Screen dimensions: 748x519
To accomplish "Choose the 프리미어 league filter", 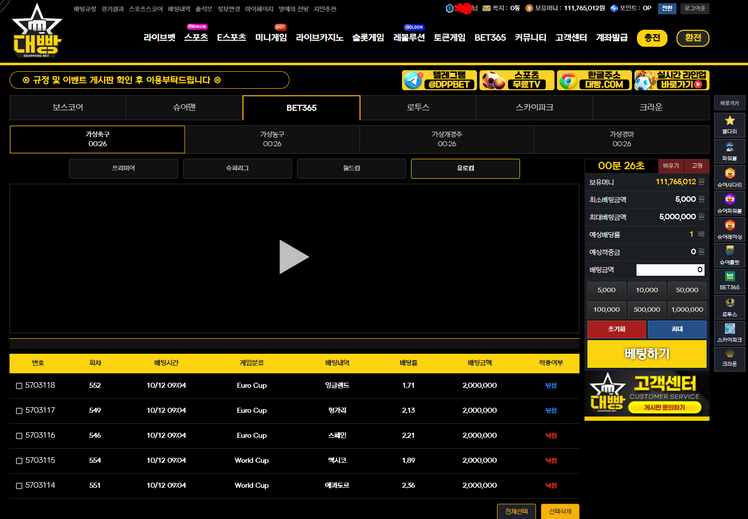I will coord(123,169).
